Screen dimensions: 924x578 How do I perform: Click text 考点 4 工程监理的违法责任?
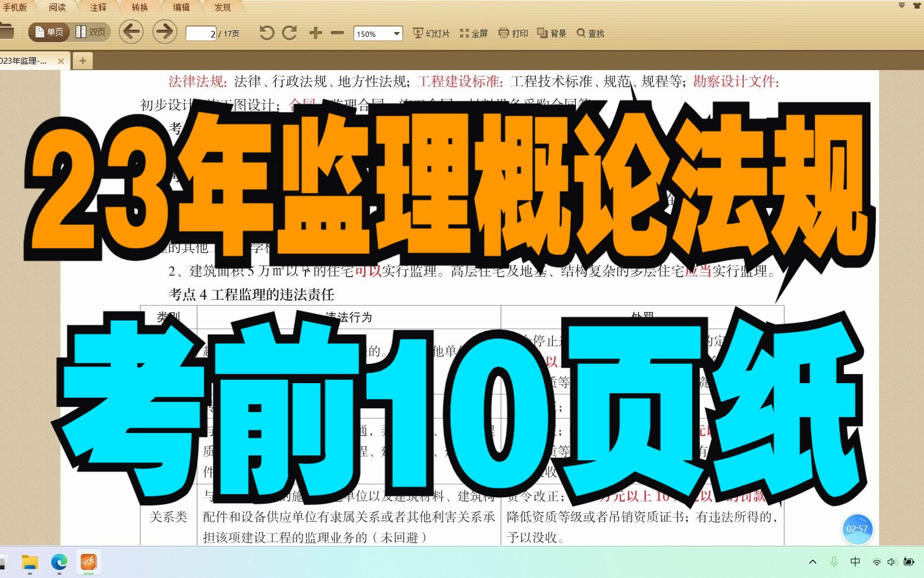coord(251,294)
